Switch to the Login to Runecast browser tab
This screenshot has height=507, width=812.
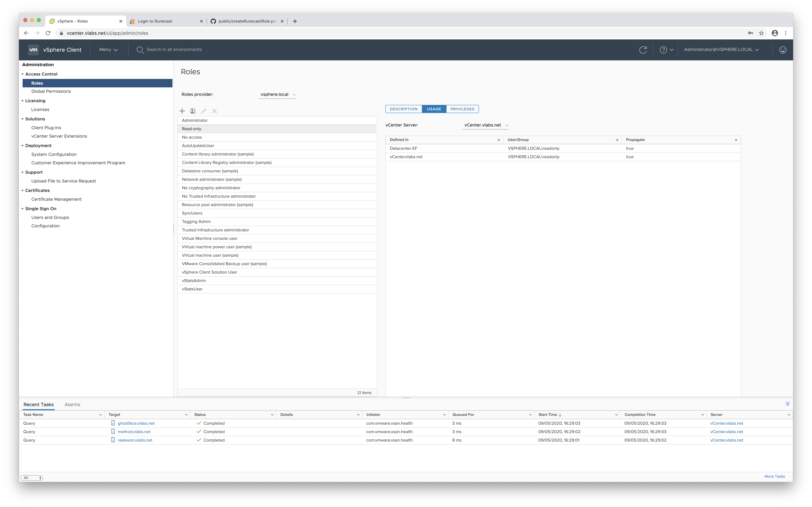[166, 21]
